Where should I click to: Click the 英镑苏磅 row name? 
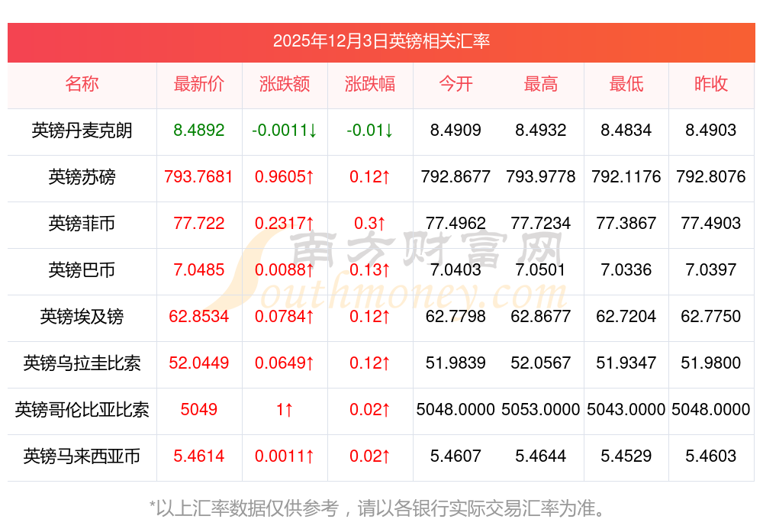click(x=82, y=176)
